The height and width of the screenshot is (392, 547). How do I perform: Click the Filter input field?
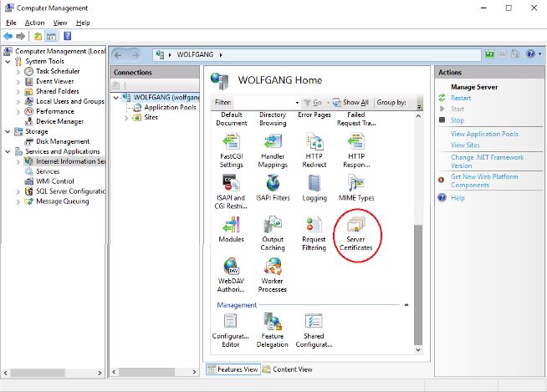[263, 103]
